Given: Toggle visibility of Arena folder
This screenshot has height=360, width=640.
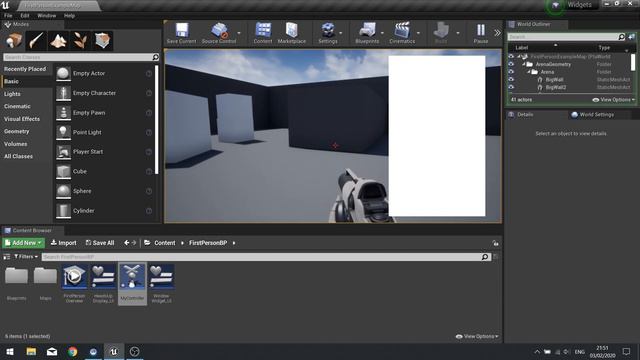Looking at the screenshot, I should coord(511,72).
